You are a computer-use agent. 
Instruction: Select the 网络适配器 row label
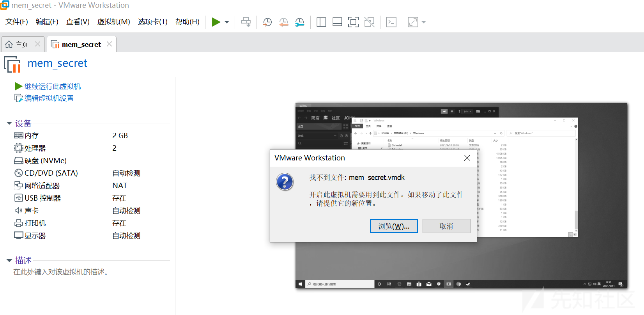coord(42,185)
